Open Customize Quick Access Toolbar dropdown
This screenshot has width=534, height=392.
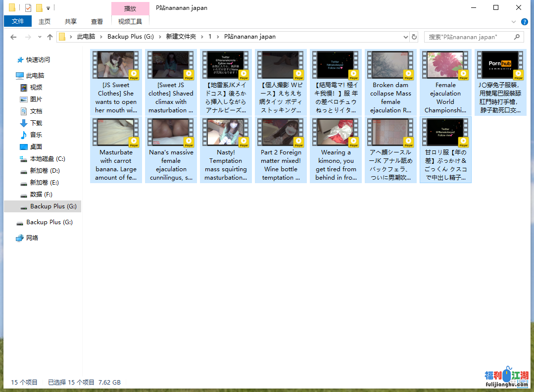[x=48, y=8]
